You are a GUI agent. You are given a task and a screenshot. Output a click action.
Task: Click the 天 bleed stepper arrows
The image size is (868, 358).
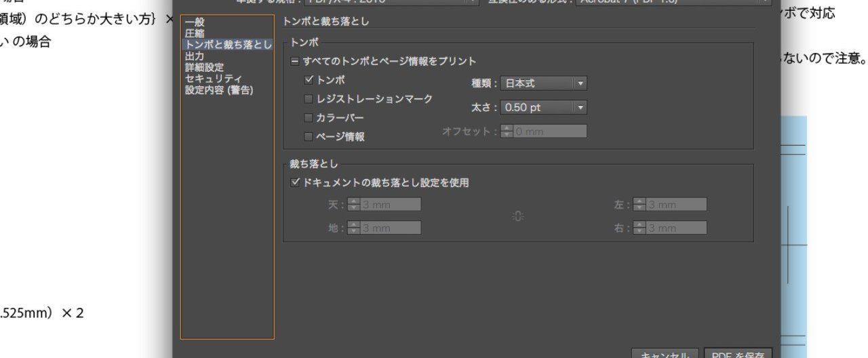353,204
